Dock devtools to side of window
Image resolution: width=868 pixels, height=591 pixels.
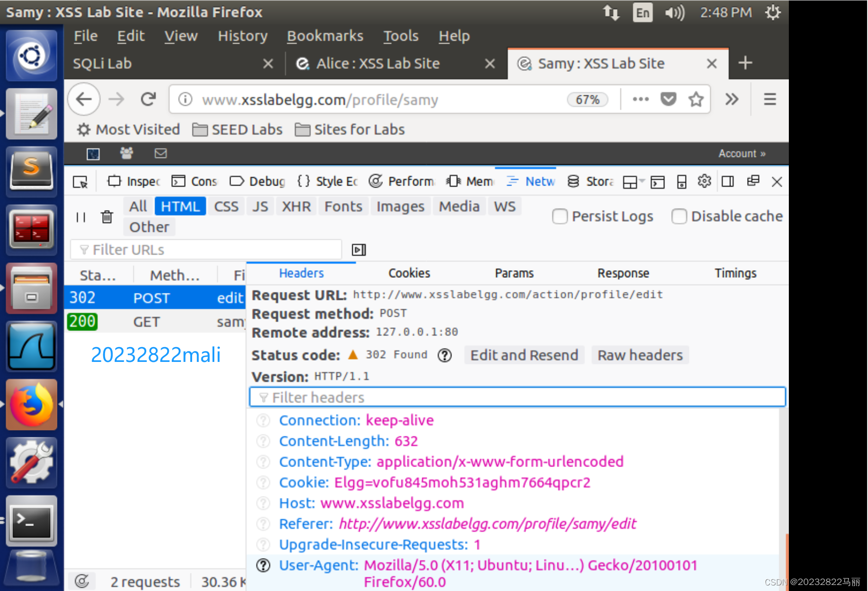[x=728, y=181]
